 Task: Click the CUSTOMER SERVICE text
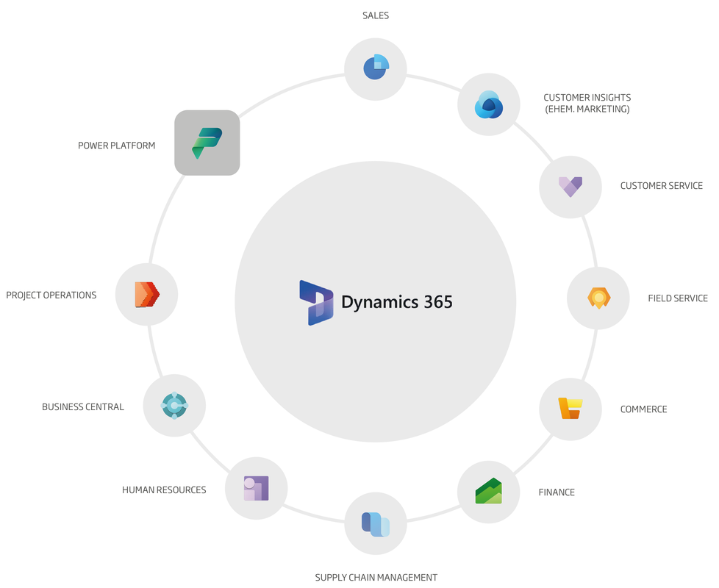click(661, 186)
